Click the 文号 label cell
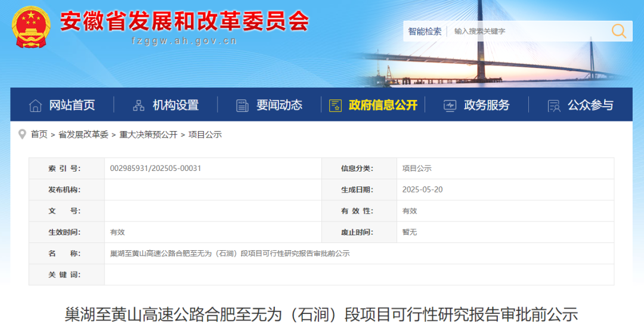The height and width of the screenshot is (330, 644). coord(67,211)
